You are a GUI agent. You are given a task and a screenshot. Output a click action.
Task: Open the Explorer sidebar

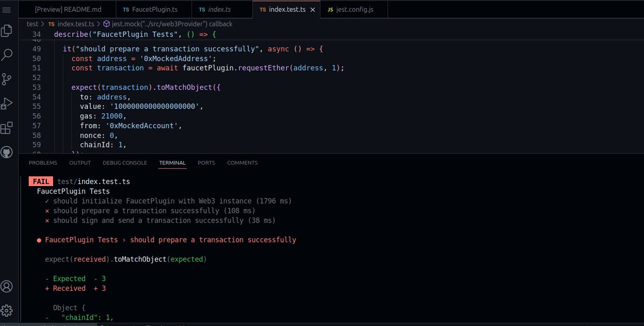pyautogui.click(x=7, y=31)
